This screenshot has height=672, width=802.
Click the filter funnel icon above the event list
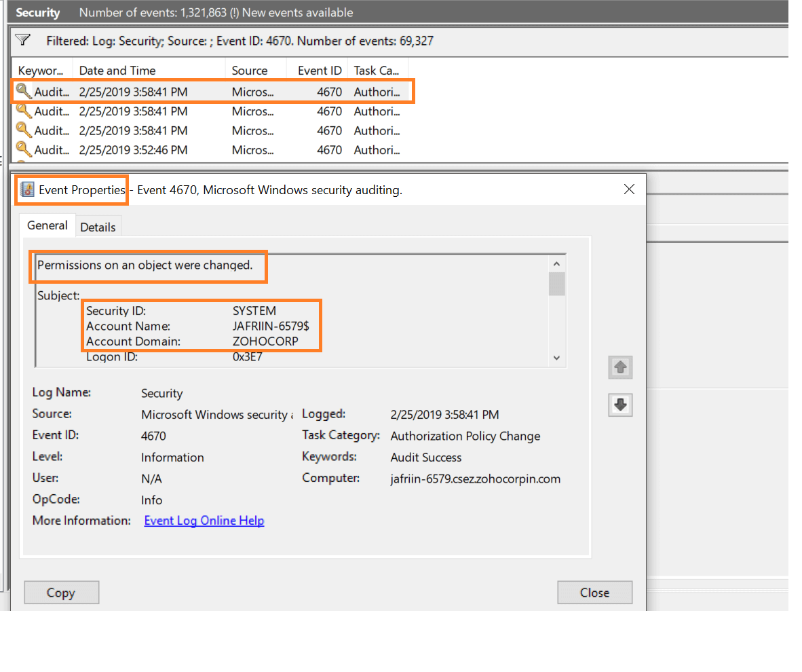pyautogui.click(x=24, y=41)
